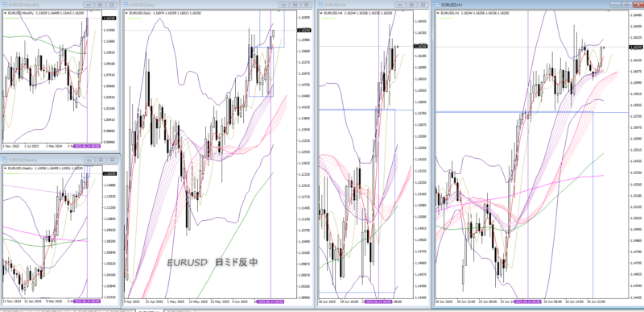
Task: Click the '20 Jun 2025' date on H1 time axis
Action: [444, 302]
